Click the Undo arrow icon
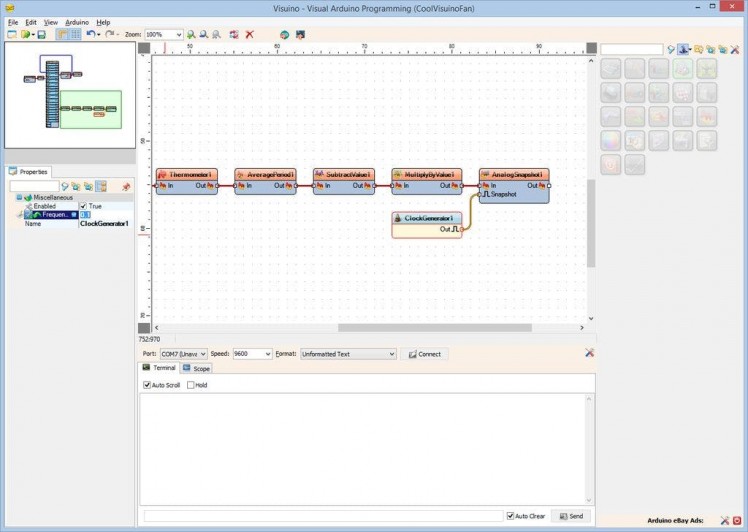 [91, 34]
